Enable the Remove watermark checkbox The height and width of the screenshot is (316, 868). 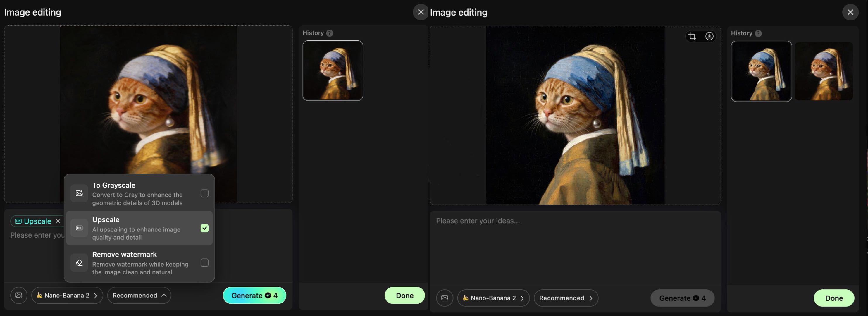pos(204,262)
